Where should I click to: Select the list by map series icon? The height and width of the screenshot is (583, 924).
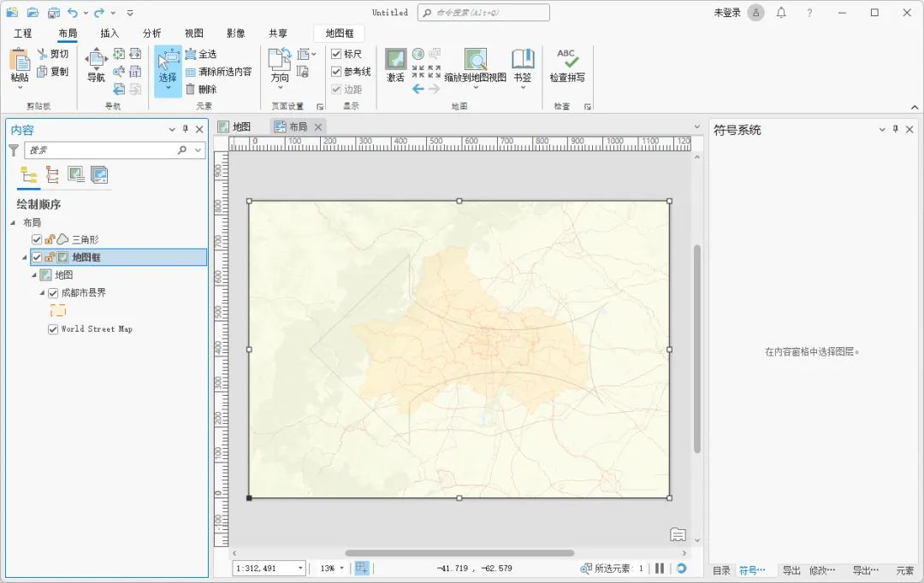tap(99, 175)
